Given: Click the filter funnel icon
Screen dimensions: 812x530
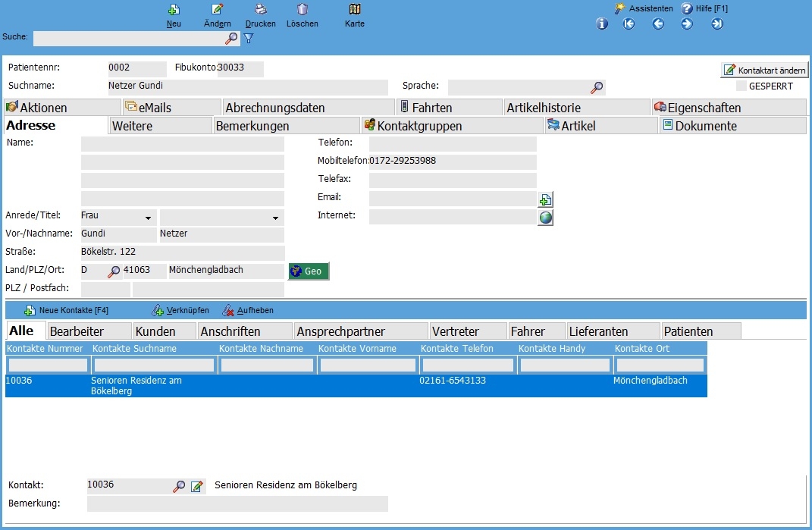Looking at the screenshot, I should click(249, 39).
